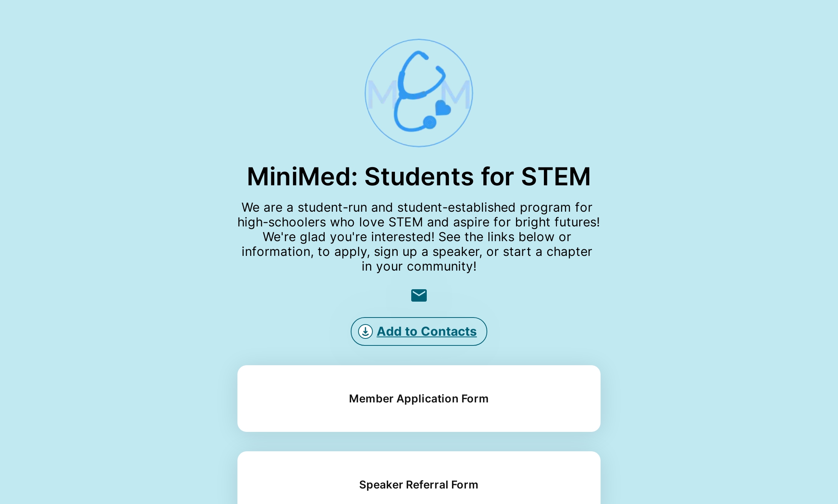Click the teal mail icon above Add to Contacts
The height and width of the screenshot is (504, 838).
coord(419,295)
